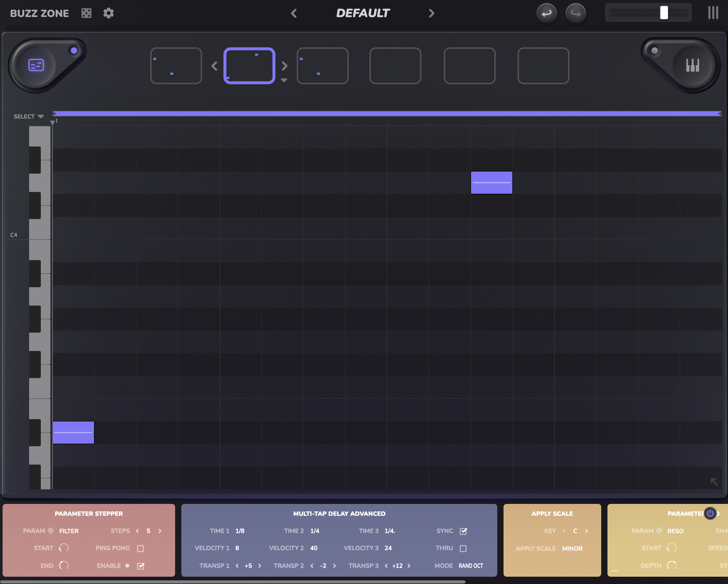Click the START knob in Parameter Stepper
Screen dimensions: 728x584
coord(64,548)
